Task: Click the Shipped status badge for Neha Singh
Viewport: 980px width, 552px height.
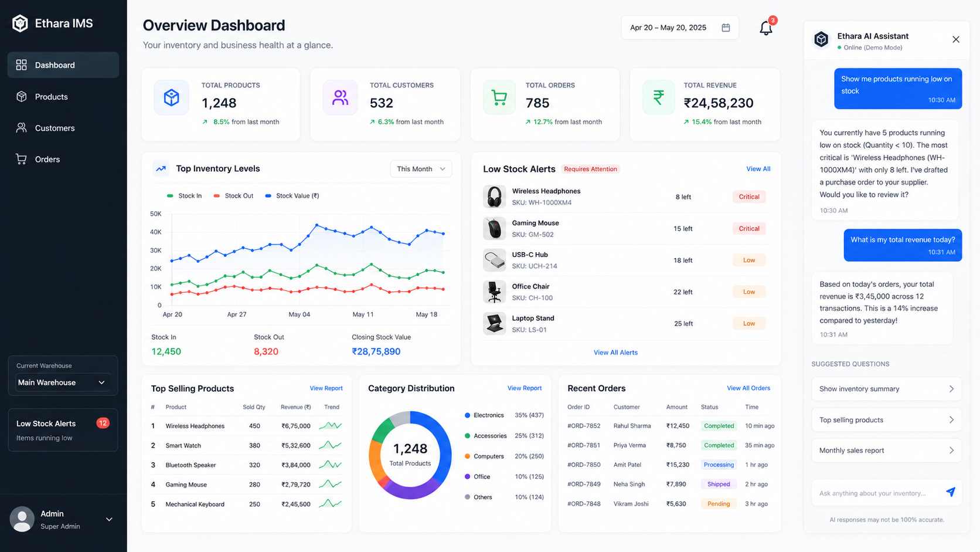Action: pos(719,485)
